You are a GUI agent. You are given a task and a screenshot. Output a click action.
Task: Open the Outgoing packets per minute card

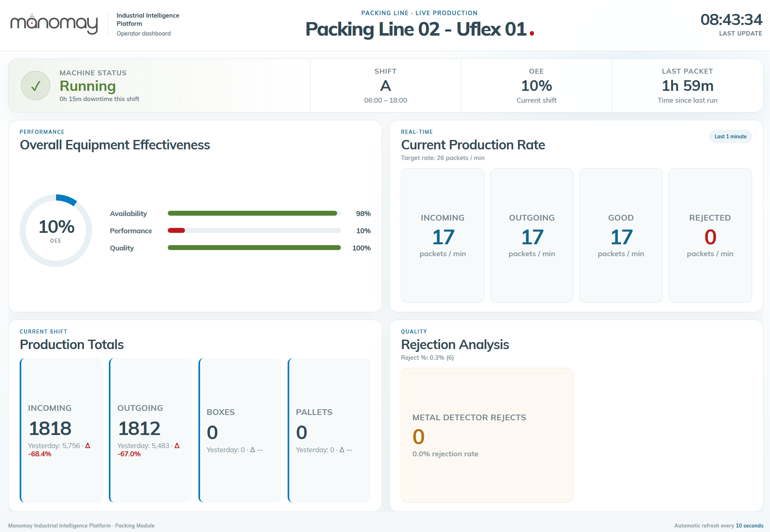pos(532,235)
